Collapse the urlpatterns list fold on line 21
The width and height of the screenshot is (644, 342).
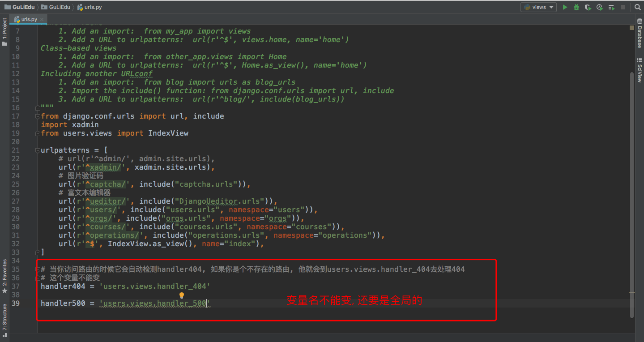(x=38, y=150)
